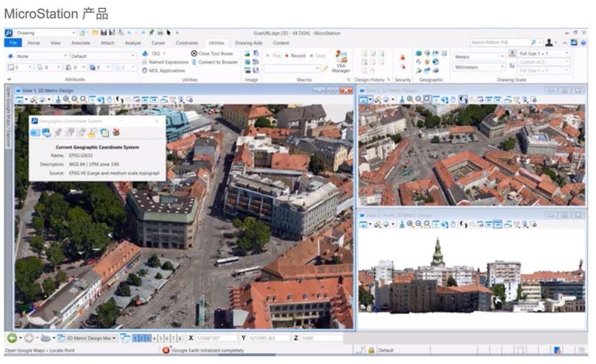The height and width of the screenshot is (364, 596).
Task: Click the Y coordinate field
Action: point(268,338)
